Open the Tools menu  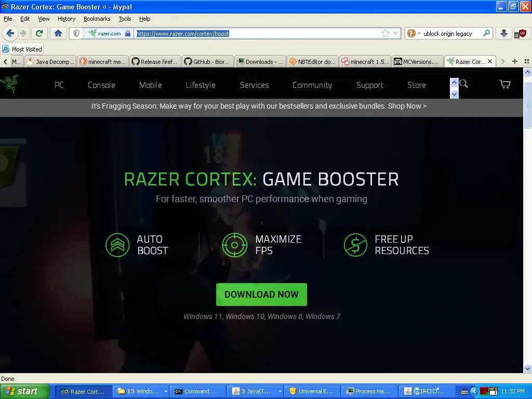click(125, 19)
